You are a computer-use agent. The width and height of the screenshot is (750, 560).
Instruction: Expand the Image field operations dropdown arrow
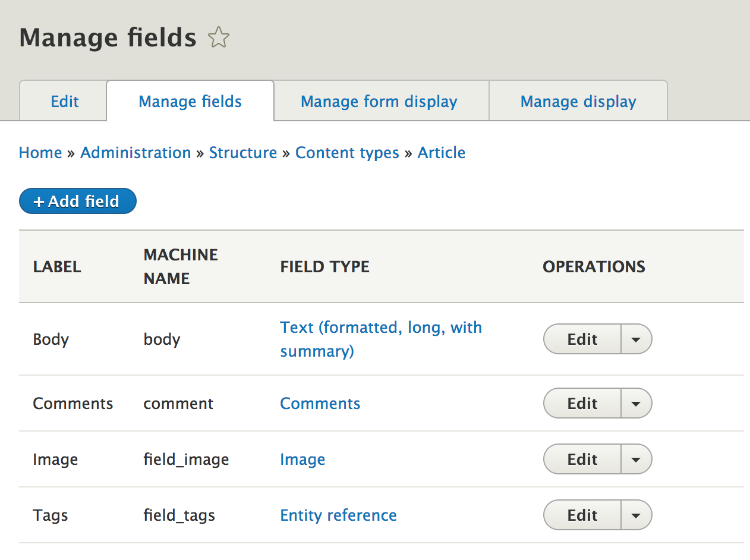[636, 460]
